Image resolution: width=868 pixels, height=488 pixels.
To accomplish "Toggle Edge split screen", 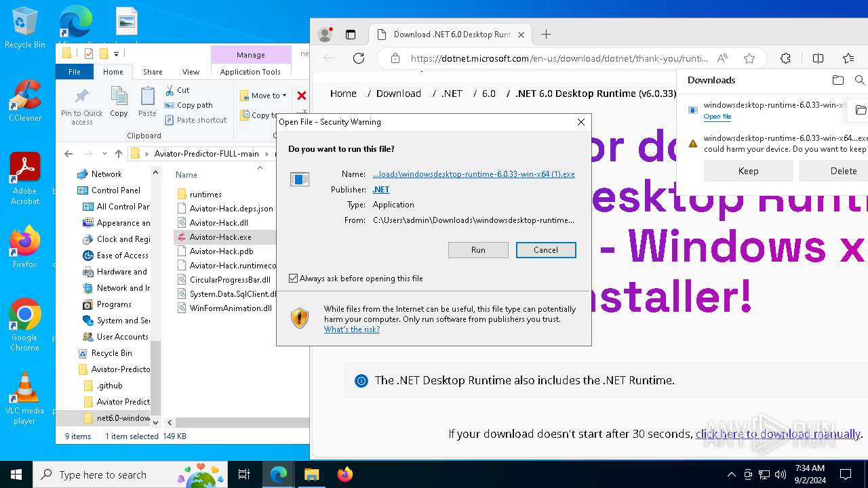I will (818, 58).
